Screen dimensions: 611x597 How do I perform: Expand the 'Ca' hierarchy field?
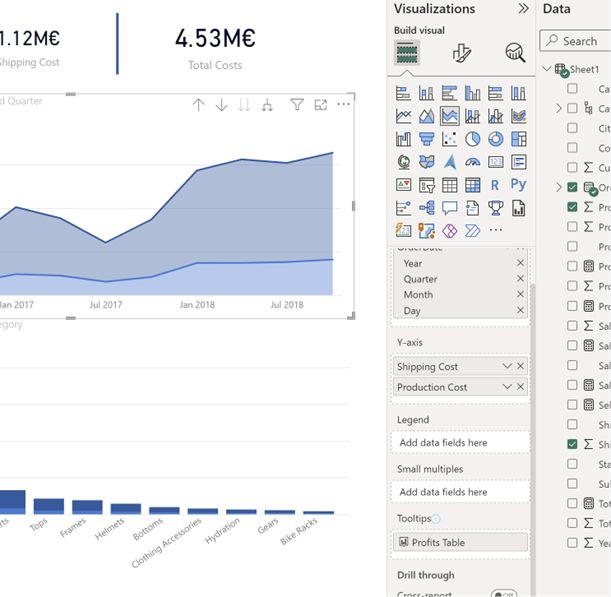click(559, 108)
